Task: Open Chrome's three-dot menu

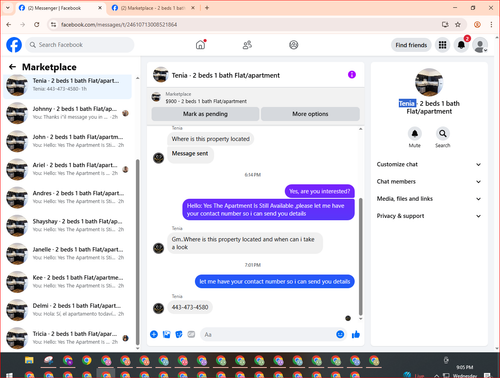Action: point(491,24)
